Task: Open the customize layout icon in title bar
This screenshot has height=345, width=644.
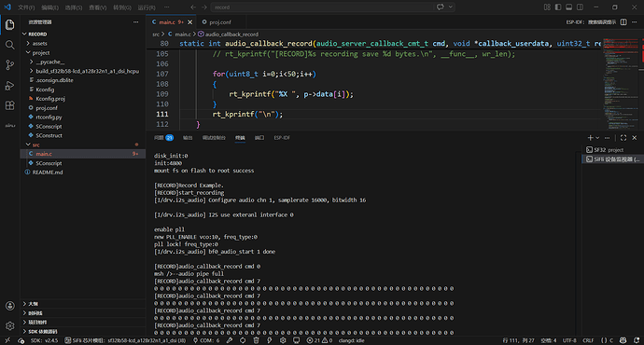Action: (547, 7)
